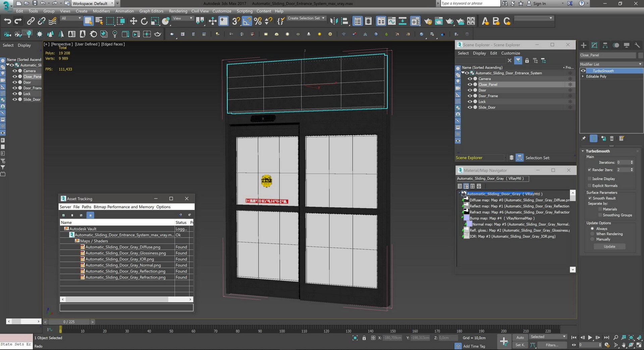This screenshot has width=644, height=350.
Task: Uncheck Smooth Result option
Action: (x=589, y=198)
